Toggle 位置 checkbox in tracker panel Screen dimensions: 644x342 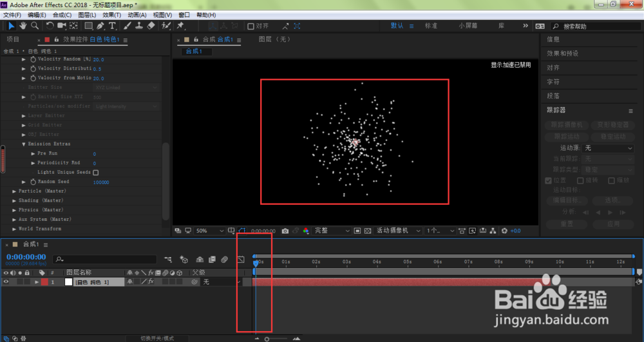click(548, 180)
